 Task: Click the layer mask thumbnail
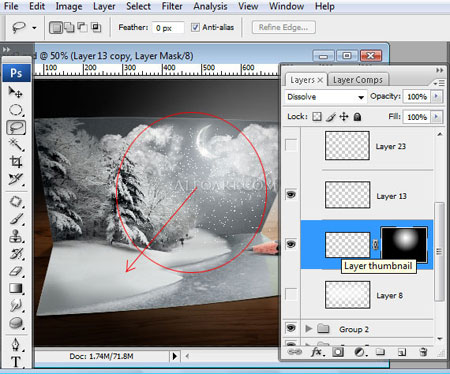tap(404, 245)
